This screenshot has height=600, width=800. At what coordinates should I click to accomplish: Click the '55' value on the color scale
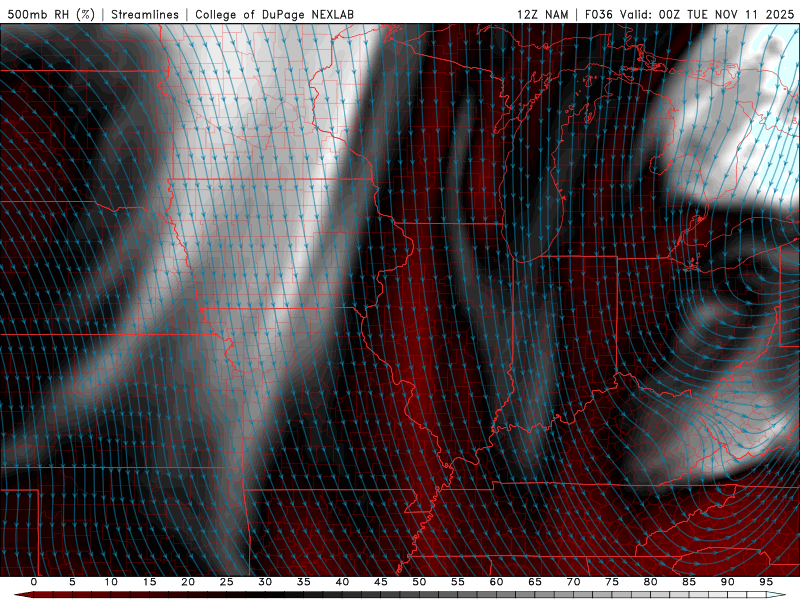pyautogui.click(x=458, y=582)
